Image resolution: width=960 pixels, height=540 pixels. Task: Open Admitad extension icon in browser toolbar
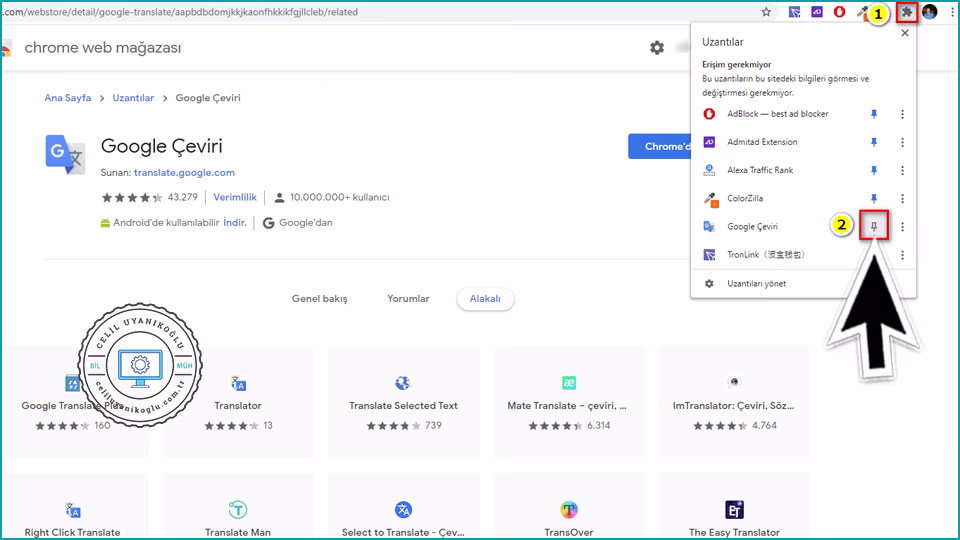click(817, 12)
